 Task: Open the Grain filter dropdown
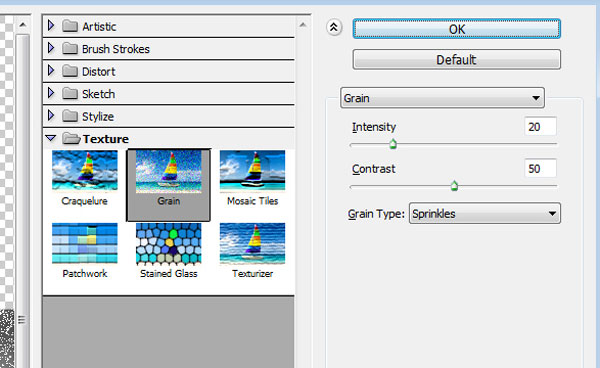click(x=442, y=98)
